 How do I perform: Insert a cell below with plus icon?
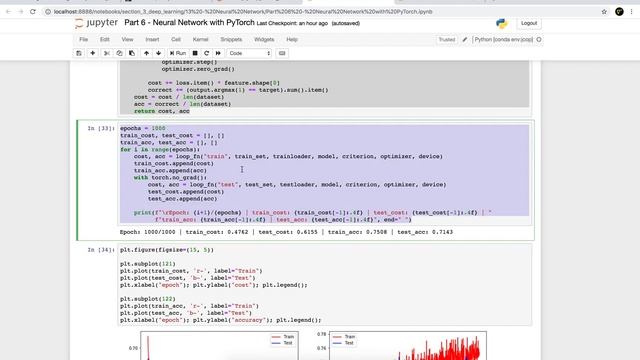(93, 53)
